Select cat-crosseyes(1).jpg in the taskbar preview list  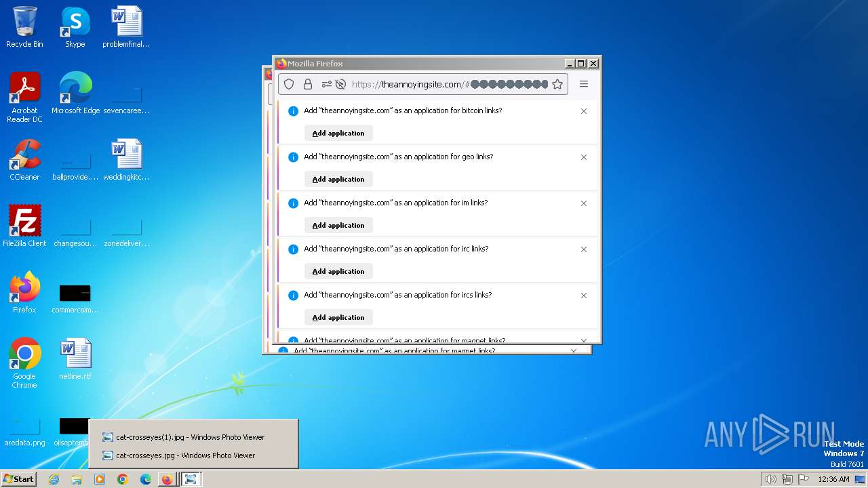point(193,437)
